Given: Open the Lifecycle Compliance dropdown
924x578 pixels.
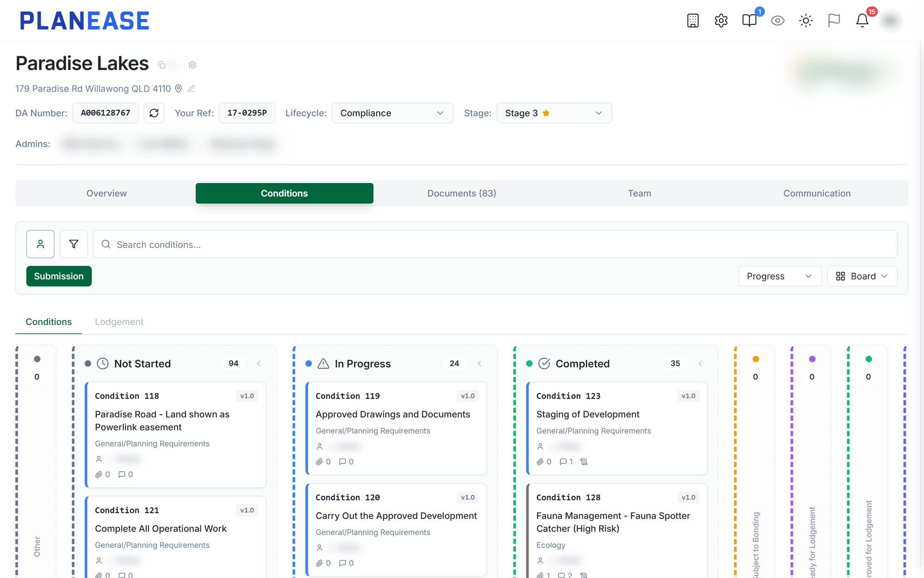Looking at the screenshot, I should point(392,113).
